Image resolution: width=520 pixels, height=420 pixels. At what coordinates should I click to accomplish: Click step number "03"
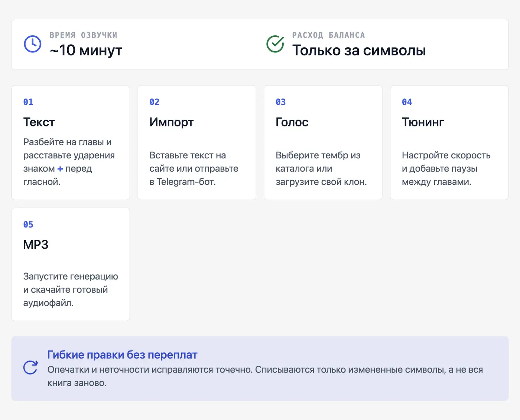(281, 102)
